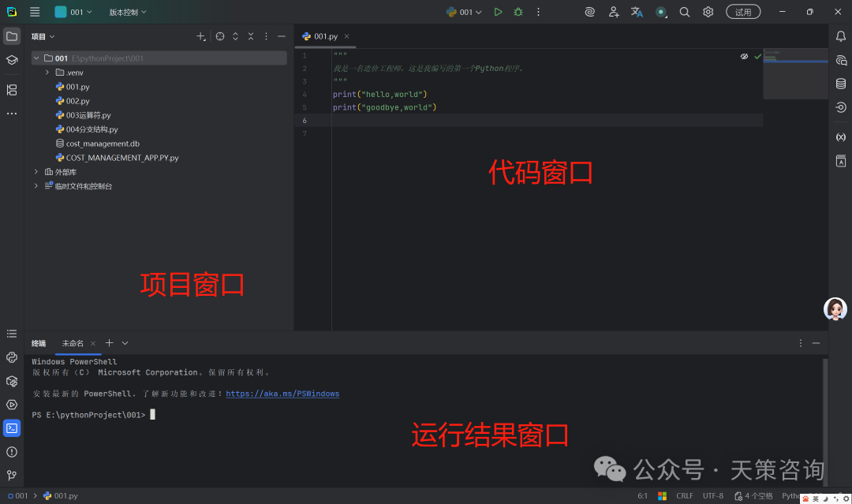Select cost_management.db file
The width and height of the screenshot is (852, 504).
97,144
